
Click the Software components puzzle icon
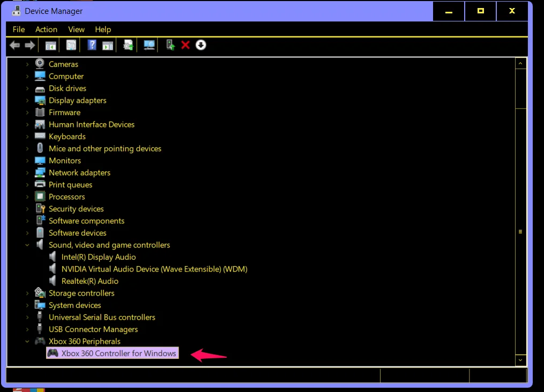pos(40,221)
